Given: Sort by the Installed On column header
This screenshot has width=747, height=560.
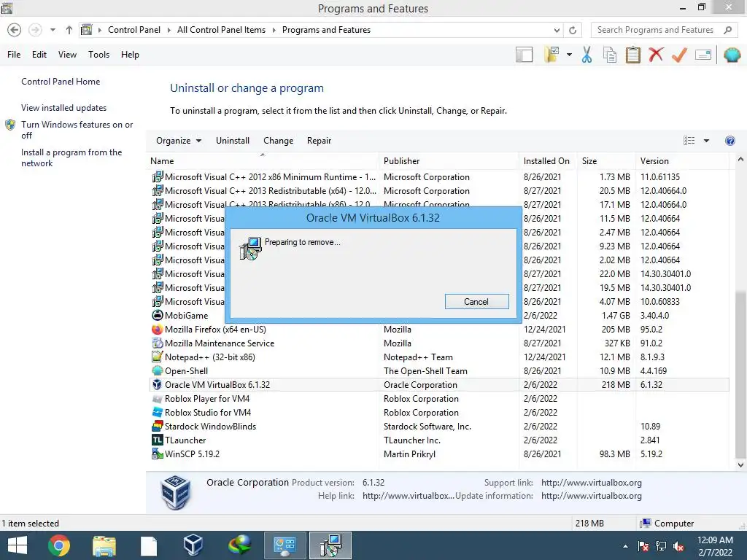Looking at the screenshot, I should click(547, 161).
